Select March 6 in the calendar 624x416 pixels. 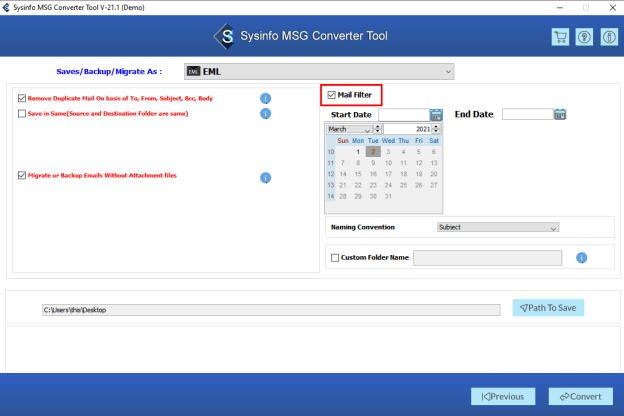click(433, 152)
